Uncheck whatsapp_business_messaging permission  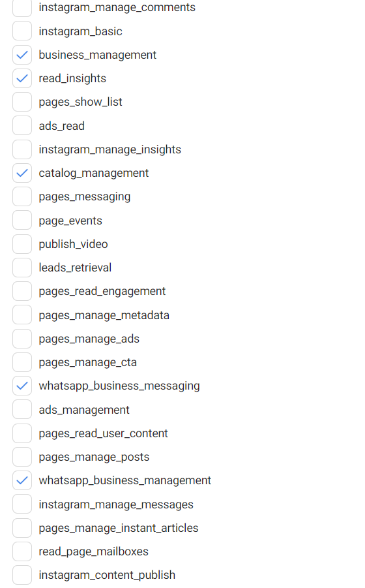click(22, 386)
